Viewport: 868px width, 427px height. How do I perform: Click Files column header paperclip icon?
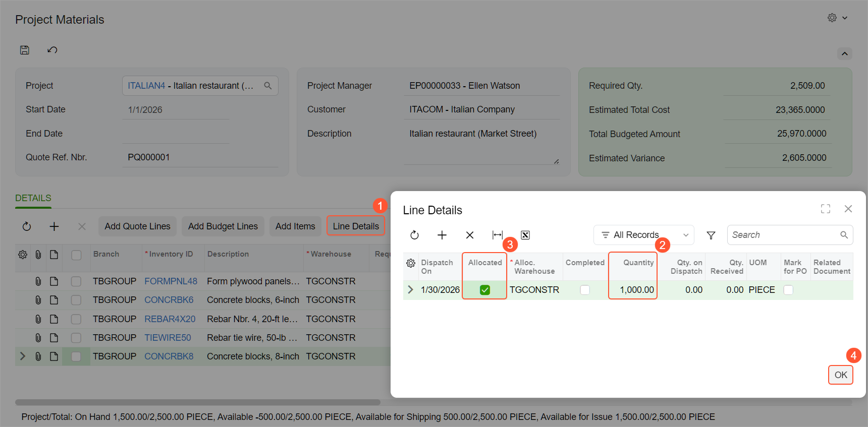pyautogui.click(x=38, y=255)
